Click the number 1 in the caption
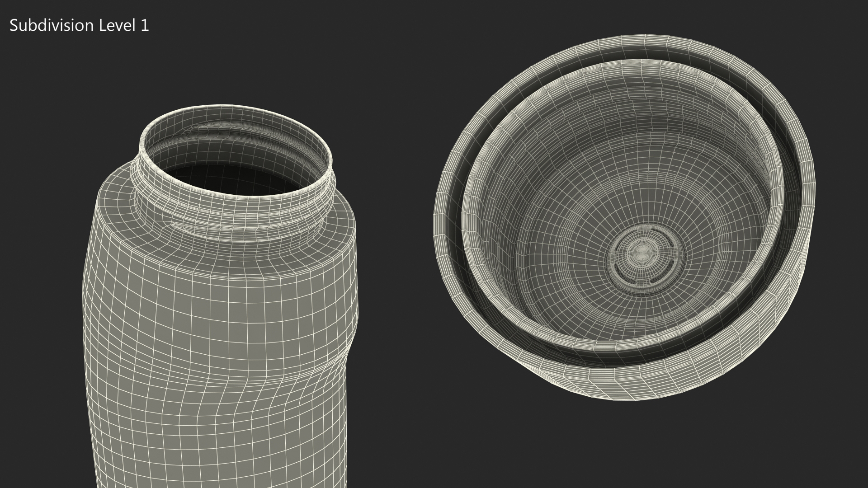Image resolution: width=868 pixels, height=488 pixels. pos(145,26)
